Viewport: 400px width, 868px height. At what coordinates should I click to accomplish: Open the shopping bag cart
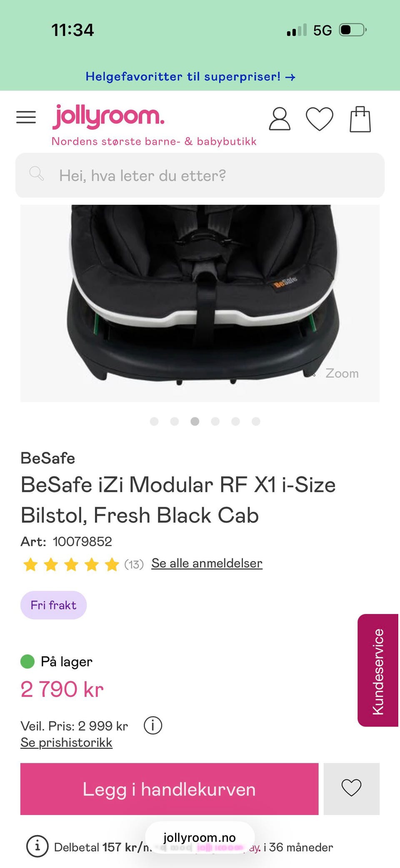pyautogui.click(x=360, y=119)
